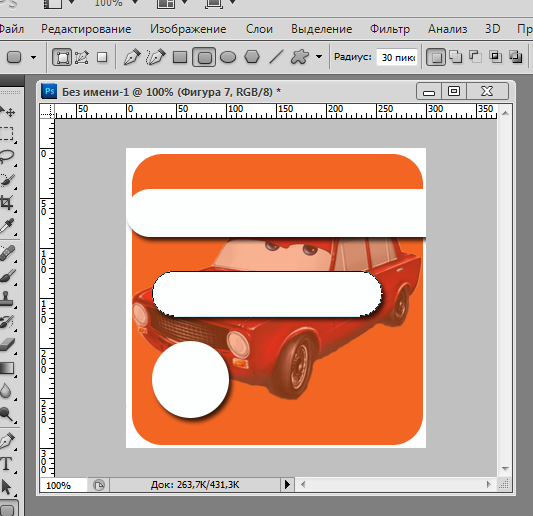Toggle Subtract from Shape Area option

pyautogui.click(x=476, y=57)
